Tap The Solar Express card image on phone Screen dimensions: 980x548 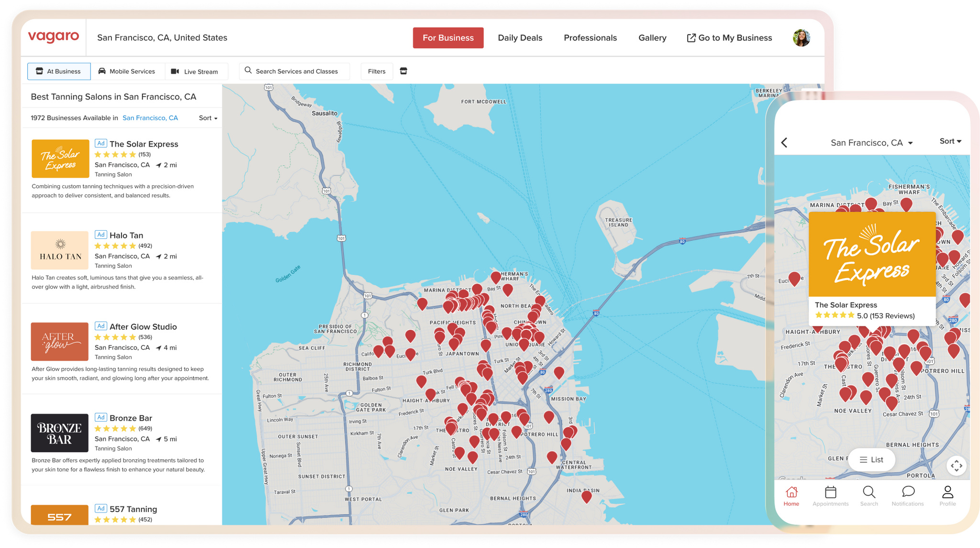(872, 255)
